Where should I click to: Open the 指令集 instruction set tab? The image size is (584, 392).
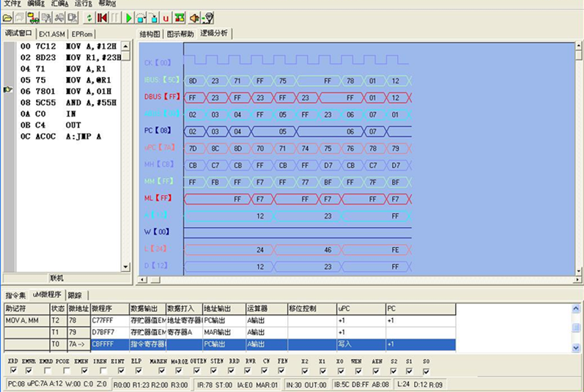(x=15, y=295)
